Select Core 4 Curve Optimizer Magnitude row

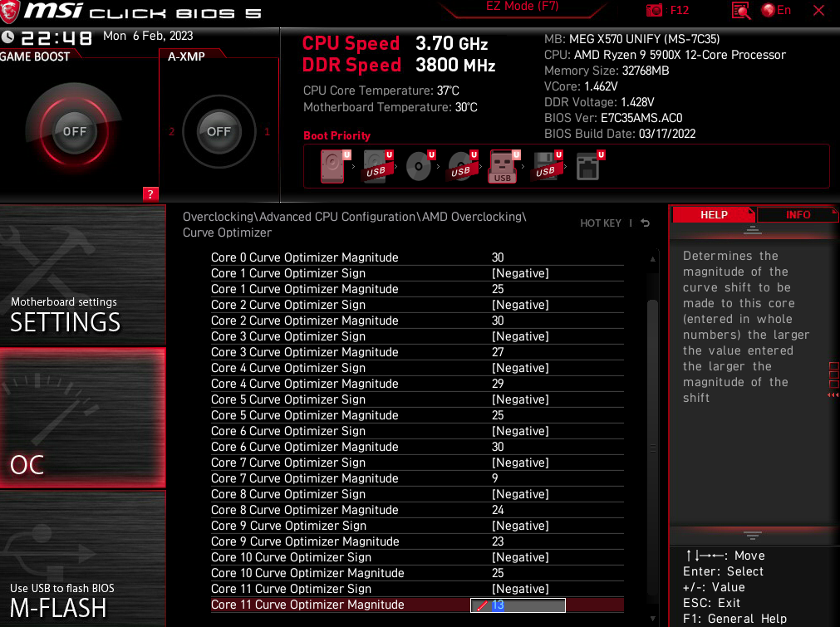(x=417, y=384)
